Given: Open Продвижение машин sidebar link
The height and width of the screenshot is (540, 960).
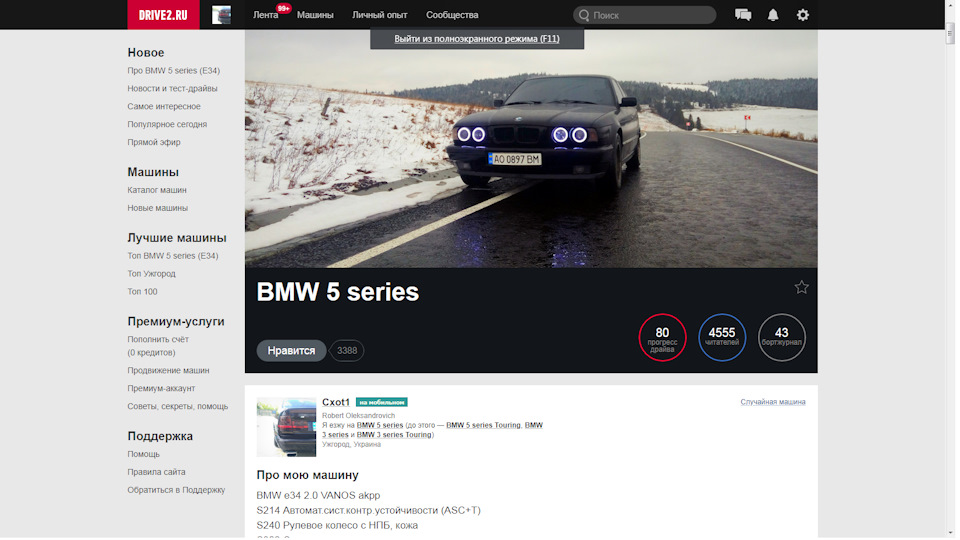Looking at the screenshot, I should [x=168, y=370].
